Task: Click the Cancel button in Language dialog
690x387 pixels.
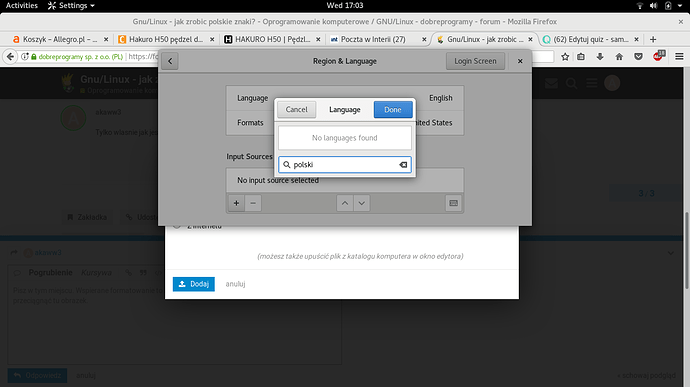Action: point(296,110)
